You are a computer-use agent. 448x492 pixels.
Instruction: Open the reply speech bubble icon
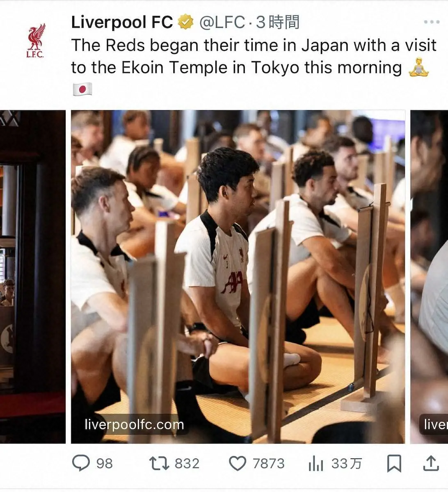(81, 463)
